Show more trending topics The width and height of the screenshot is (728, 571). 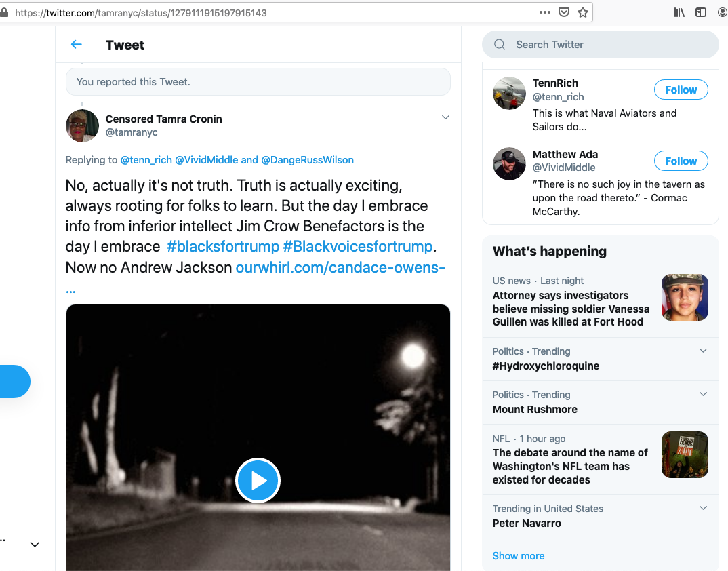coord(518,556)
